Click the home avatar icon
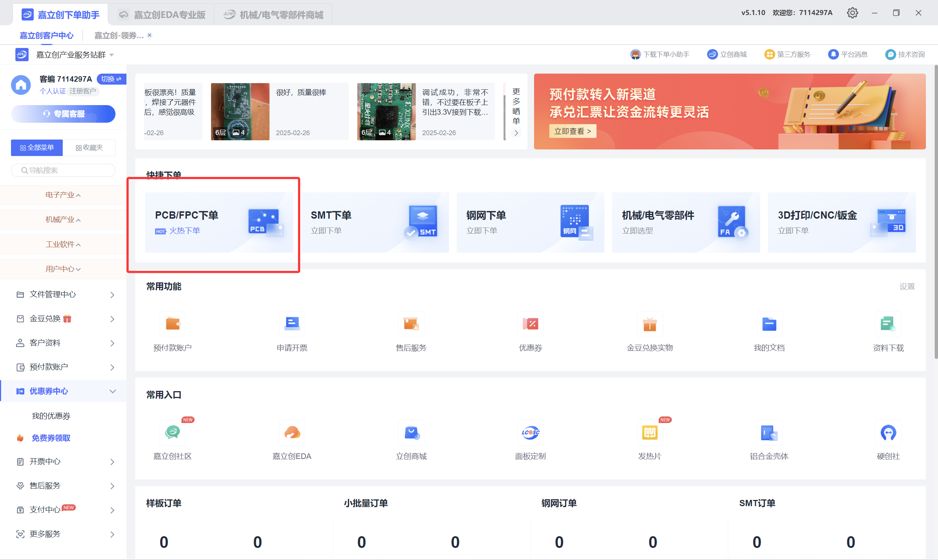The height and width of the screenshot is (560, 938). pos(21,85)
